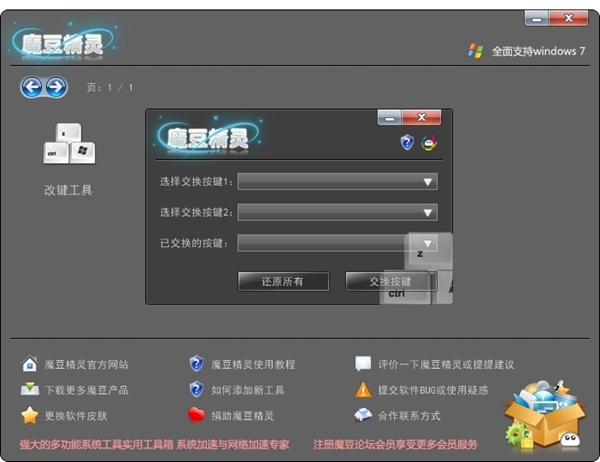Click the 交换按键 button
Screen dimensions: 600x462
pyautogui.click(x=391, y=282)
